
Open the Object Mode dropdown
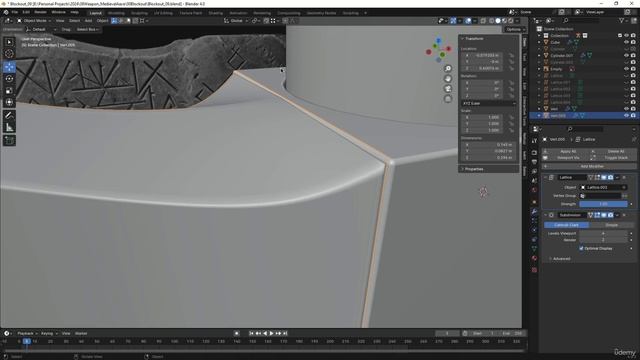[34, 20]
